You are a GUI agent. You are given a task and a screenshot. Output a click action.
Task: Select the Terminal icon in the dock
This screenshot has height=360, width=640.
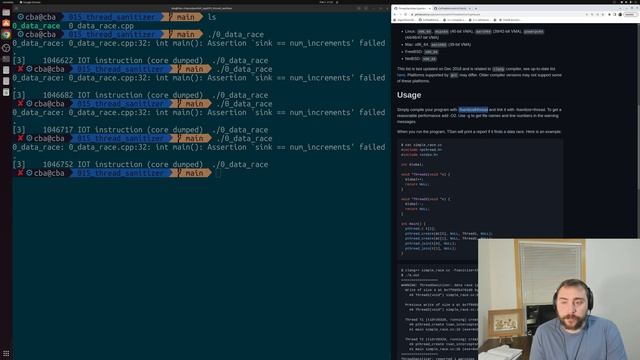pos(6,59)
